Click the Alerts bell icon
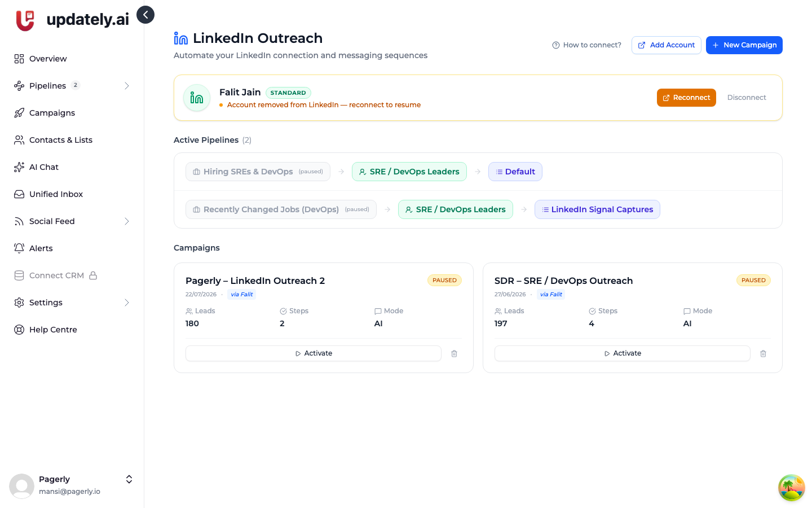 (19, 248)
